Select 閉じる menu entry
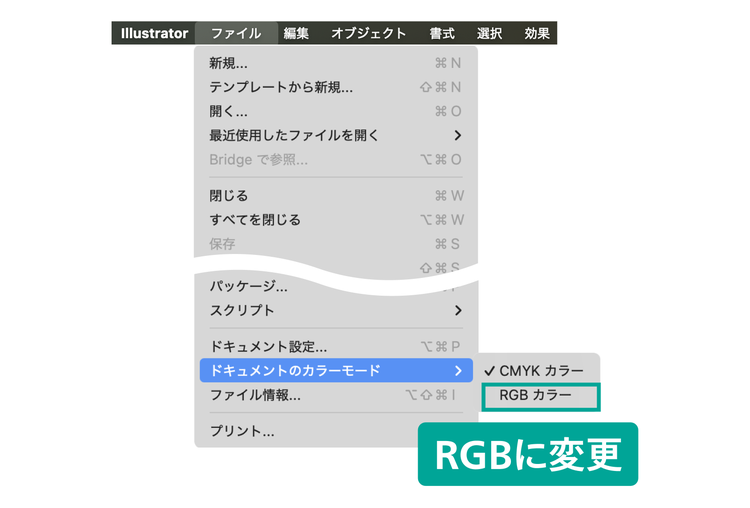The height and width of the screenshot is (508, 750). 336,196
